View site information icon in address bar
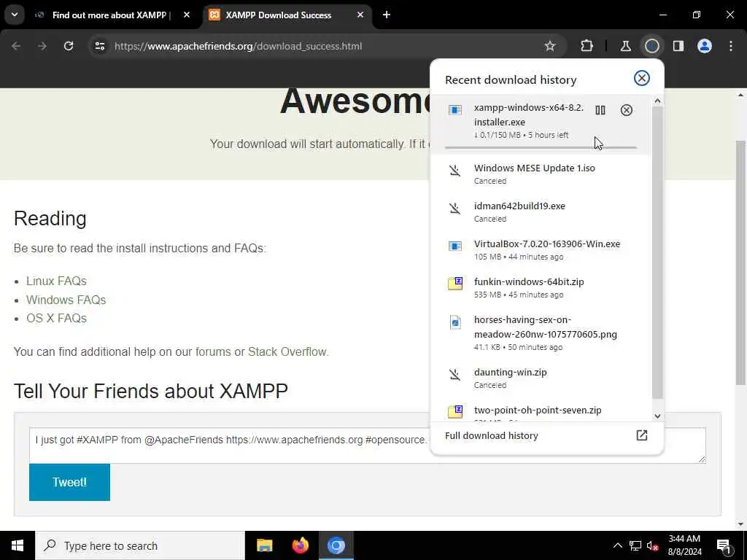Image resolution: width=747 pixels, height=560 pixels. point(100,46)
